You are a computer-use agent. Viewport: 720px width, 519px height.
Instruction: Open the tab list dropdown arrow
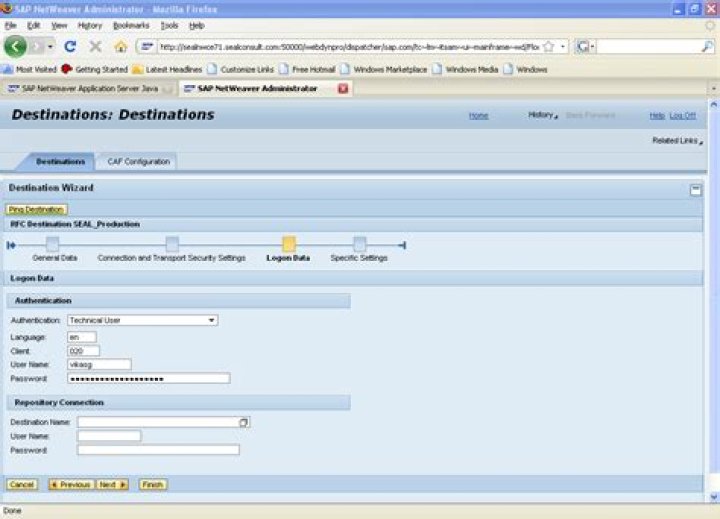[713, 88]
